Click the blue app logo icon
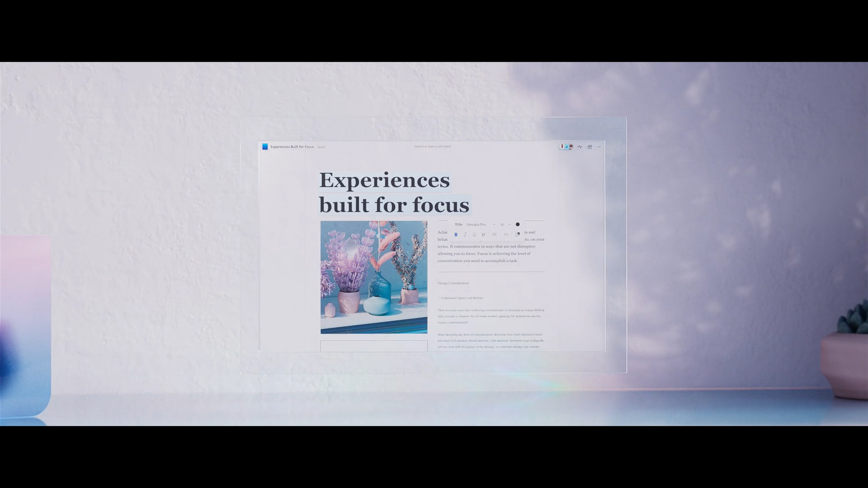The image size is (868, 488). click(265, 147)
